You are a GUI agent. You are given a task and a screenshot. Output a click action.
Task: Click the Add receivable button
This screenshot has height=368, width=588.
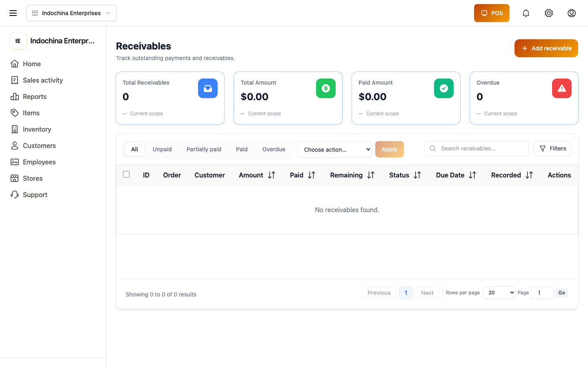click(546, 48)
